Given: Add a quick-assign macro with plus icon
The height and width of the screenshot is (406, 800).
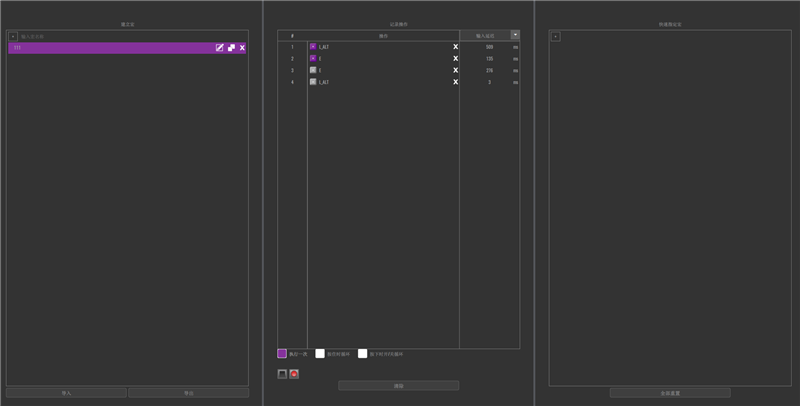Looking at the screenshot, I should 556,37.
